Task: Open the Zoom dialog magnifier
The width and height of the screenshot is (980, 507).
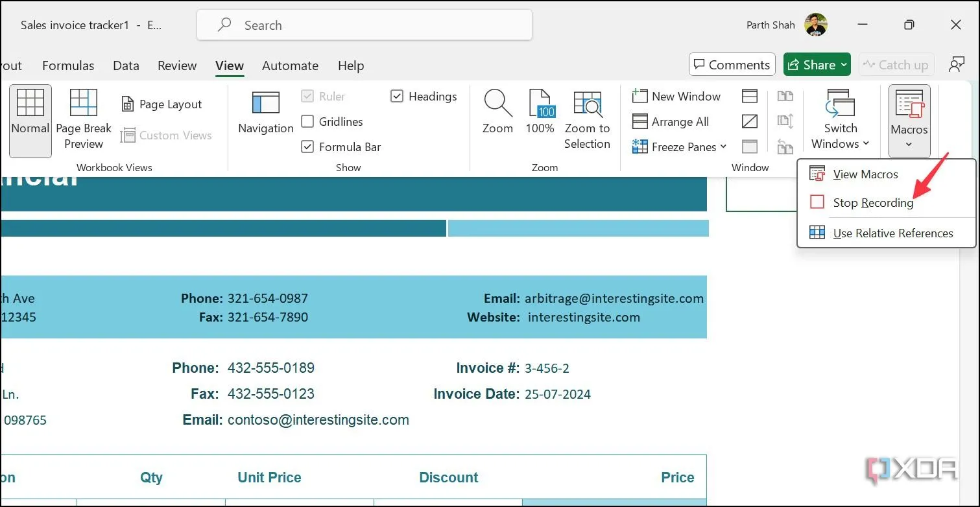Action: (497, 113)
